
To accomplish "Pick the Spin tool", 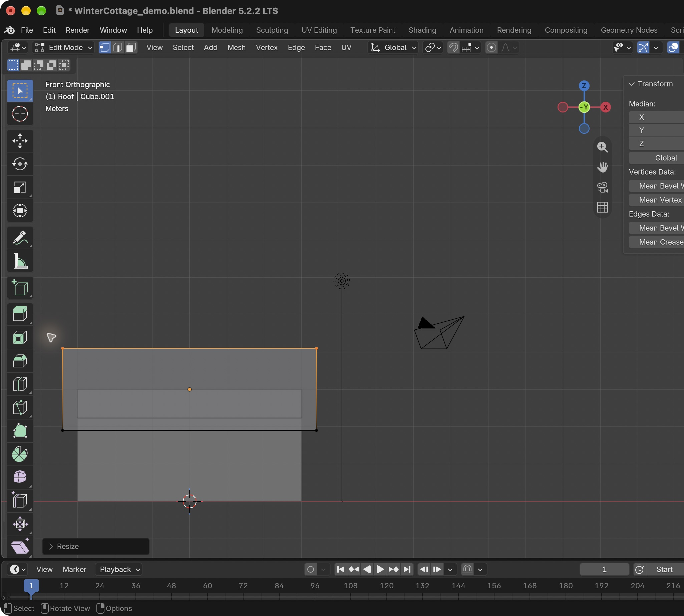I will point(20,454).
